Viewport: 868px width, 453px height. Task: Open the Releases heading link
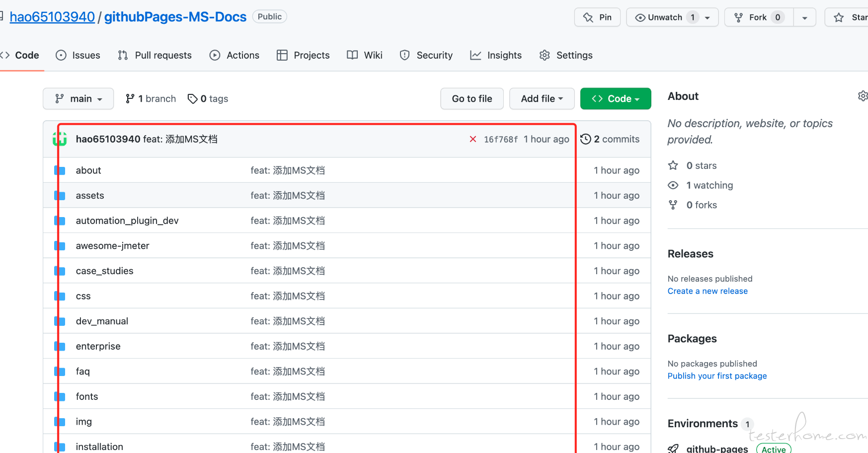691,254
